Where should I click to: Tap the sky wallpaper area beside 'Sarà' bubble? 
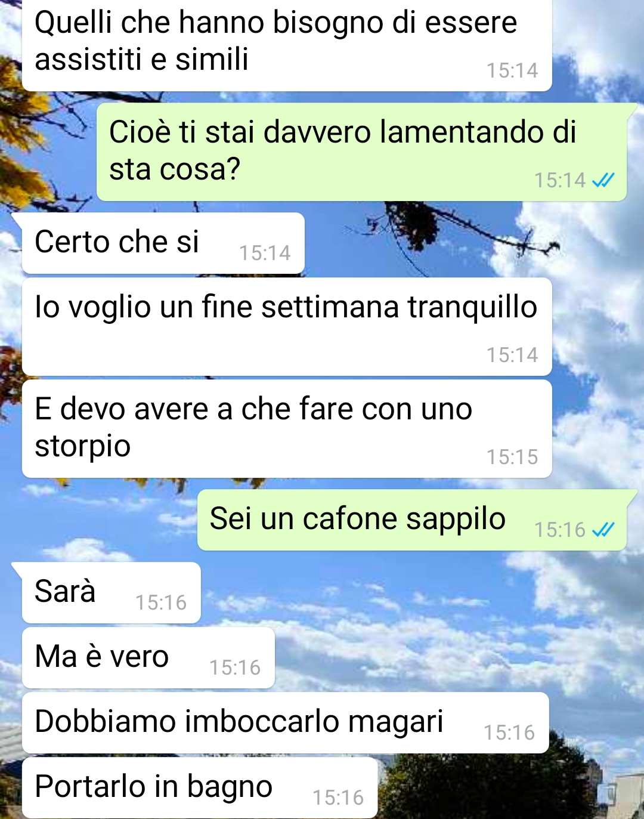[417, 592]
